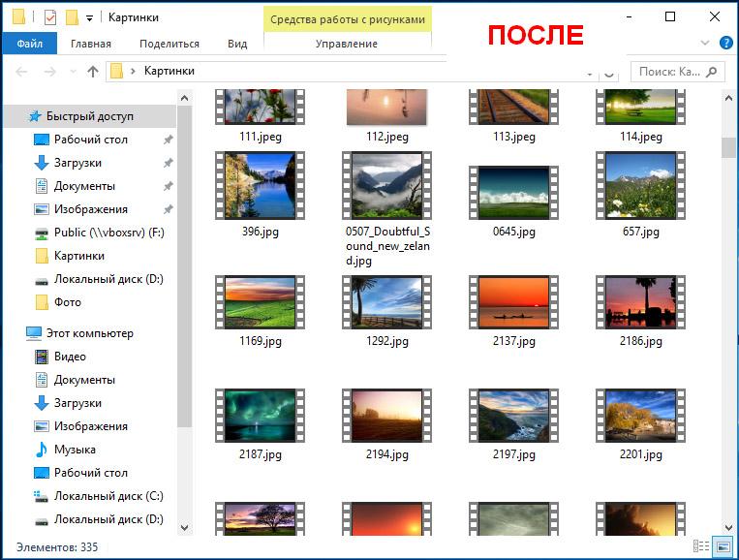Open Документы under Быстрый доступ

(84, 186)
